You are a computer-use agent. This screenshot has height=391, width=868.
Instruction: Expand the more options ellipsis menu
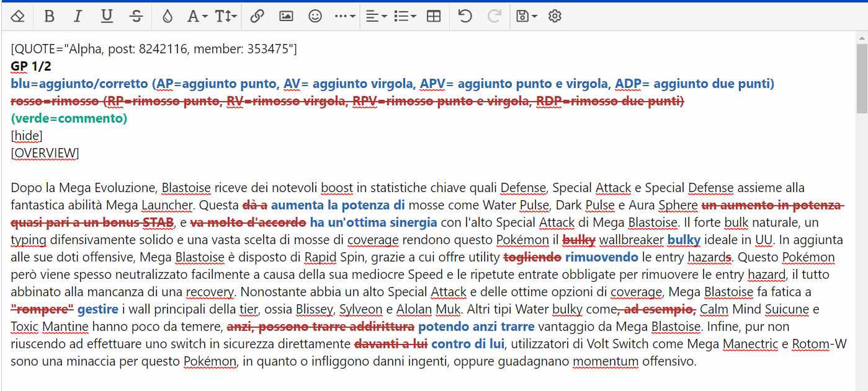point(344,17)
